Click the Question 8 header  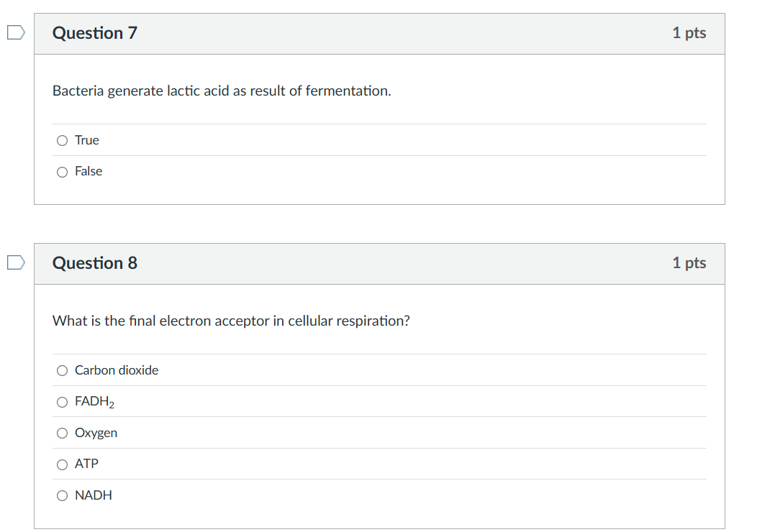click(94, 263)
